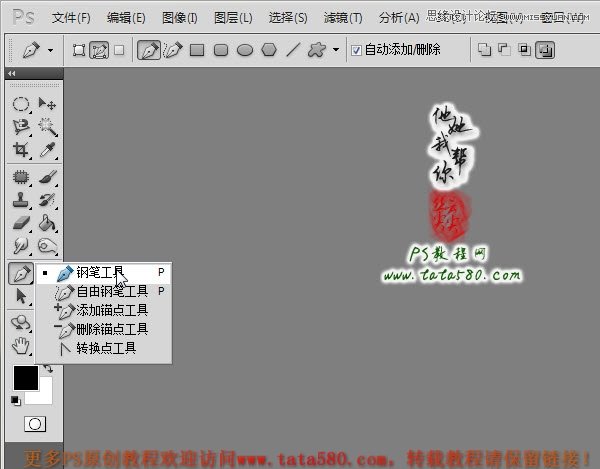
Task: Select the Eyedropper tool
Action: (x=47, y=150)
